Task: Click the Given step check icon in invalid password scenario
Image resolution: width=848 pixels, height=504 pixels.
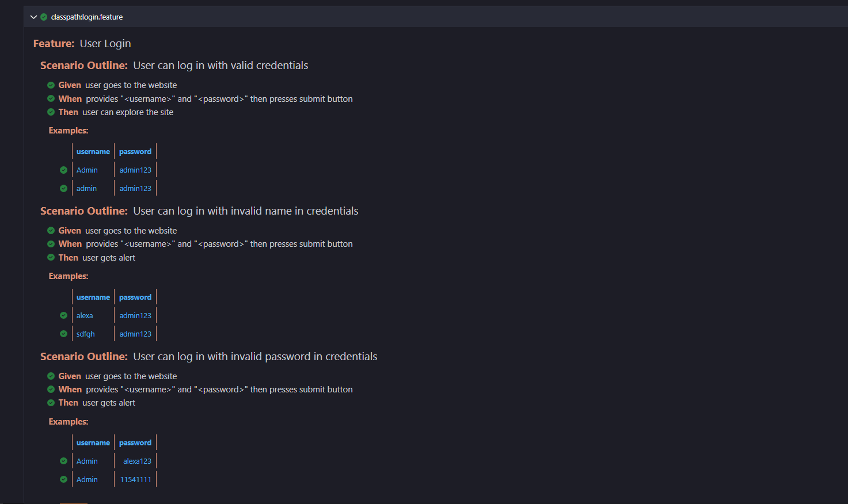Action: click(51, 376)
